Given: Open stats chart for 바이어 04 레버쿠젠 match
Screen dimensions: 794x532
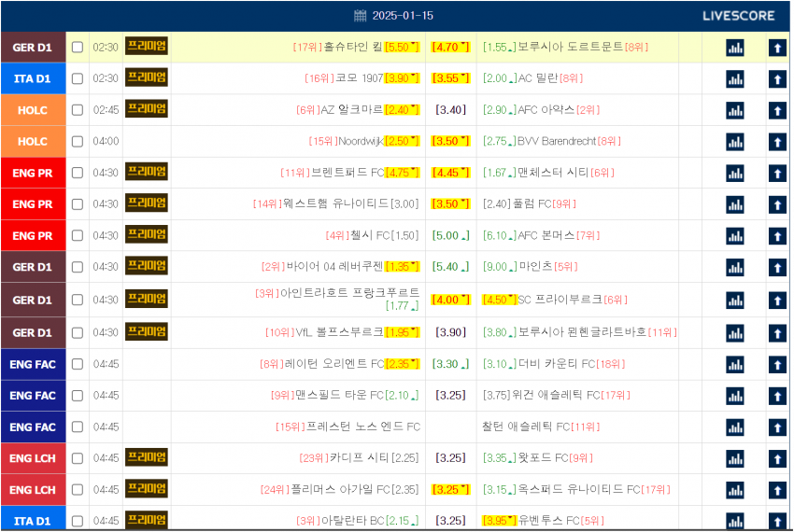Looking at the screenshot, I should pyautogui.click(x=735, y=268).
